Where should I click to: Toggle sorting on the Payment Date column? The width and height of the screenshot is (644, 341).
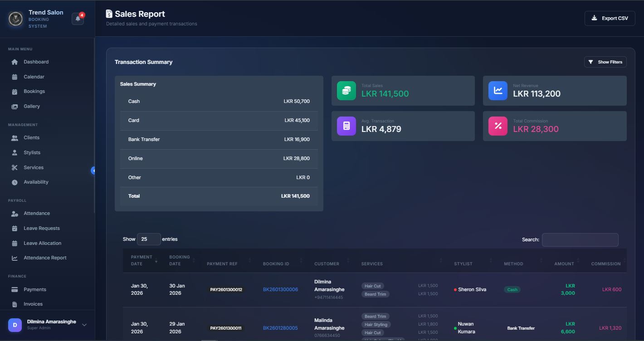pos(142,260)
